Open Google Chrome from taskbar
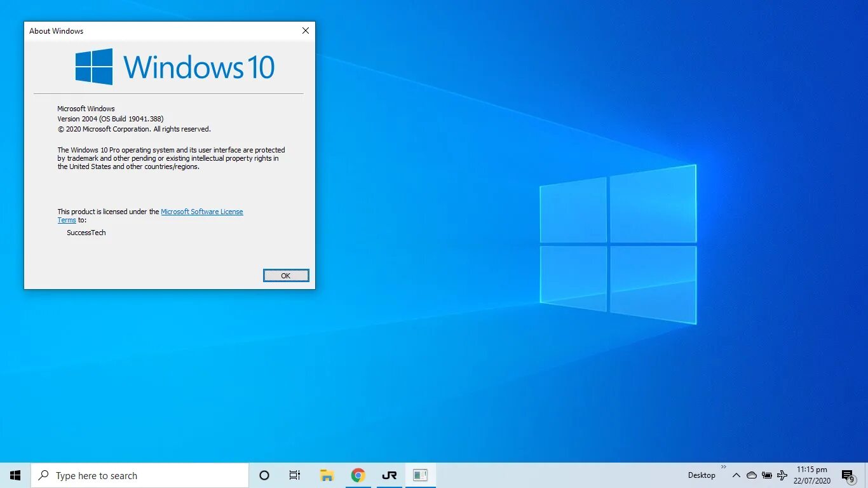The width and height of the screenshot is (868, 488). pos(358,475)
